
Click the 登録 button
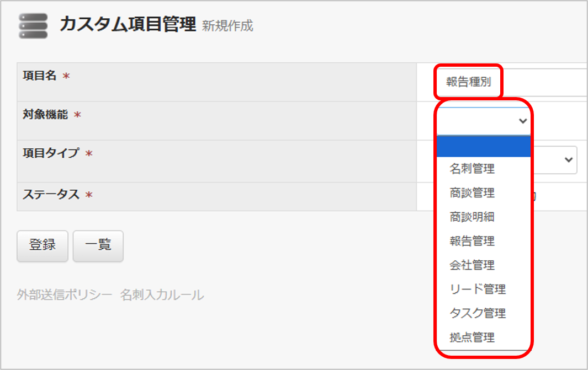click(x=43, y=246)
